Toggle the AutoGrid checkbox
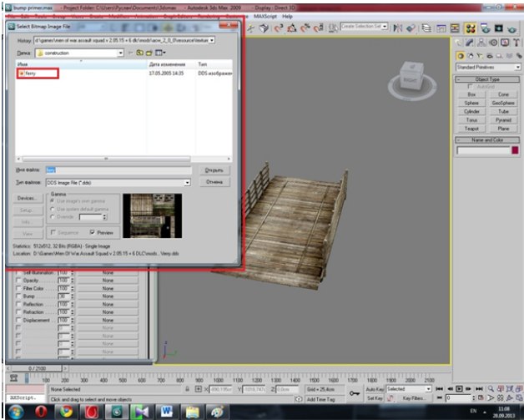This screenshot has width=524, height=420. pyautogui.click(x=471, y=87)
